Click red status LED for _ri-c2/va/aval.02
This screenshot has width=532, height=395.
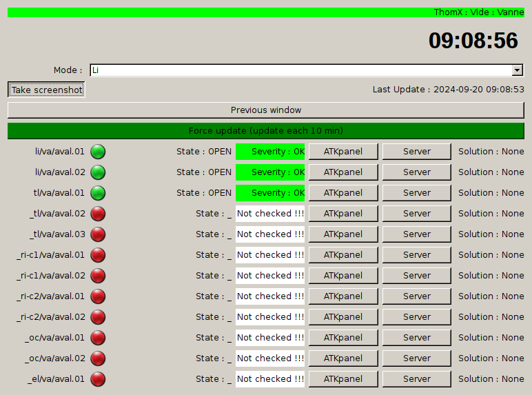[98, 317]
